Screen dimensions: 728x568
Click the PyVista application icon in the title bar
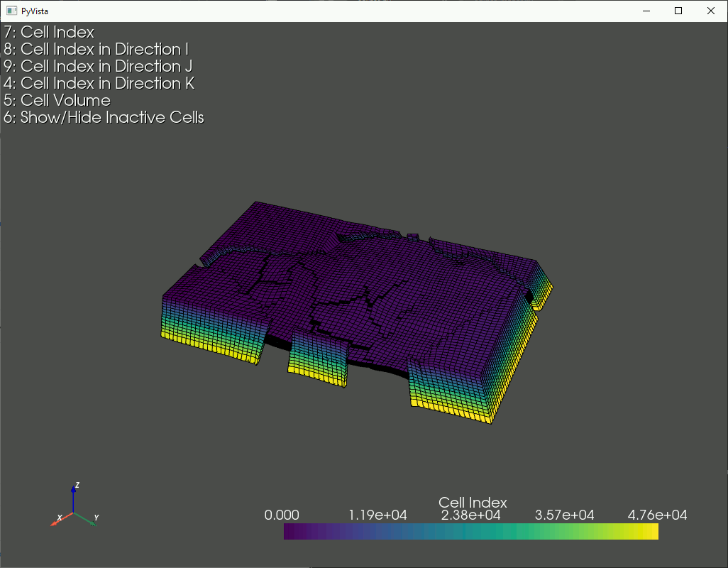11,10
